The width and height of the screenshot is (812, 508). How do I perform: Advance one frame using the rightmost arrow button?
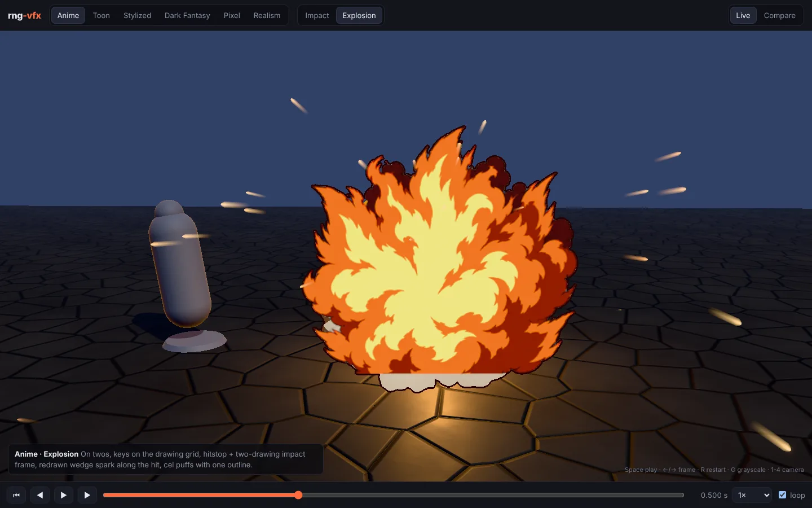click(x=87, y=495)
